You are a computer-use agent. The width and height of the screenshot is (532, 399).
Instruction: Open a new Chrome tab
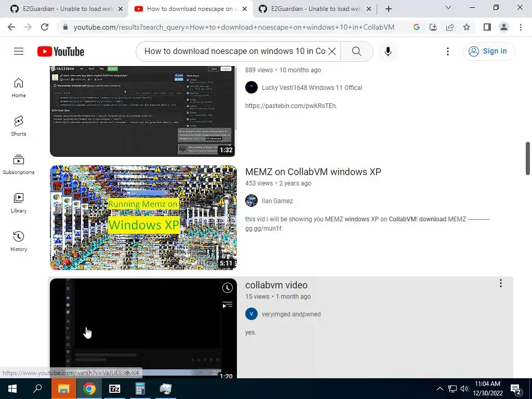click(x=389, y=9)
